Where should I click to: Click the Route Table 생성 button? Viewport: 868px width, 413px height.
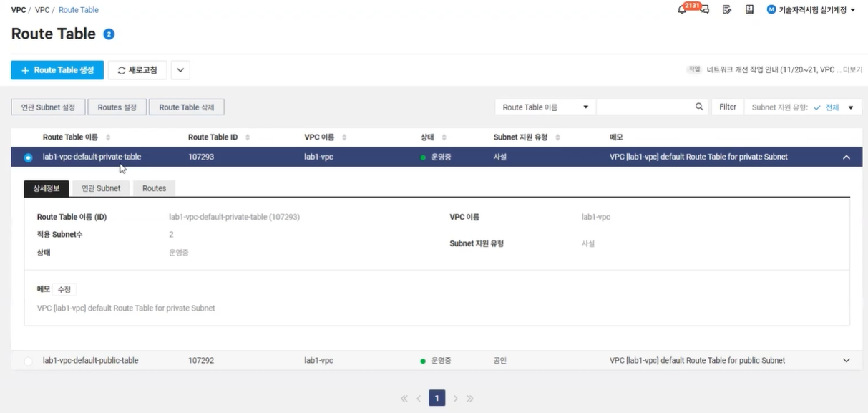pos(57,70)
